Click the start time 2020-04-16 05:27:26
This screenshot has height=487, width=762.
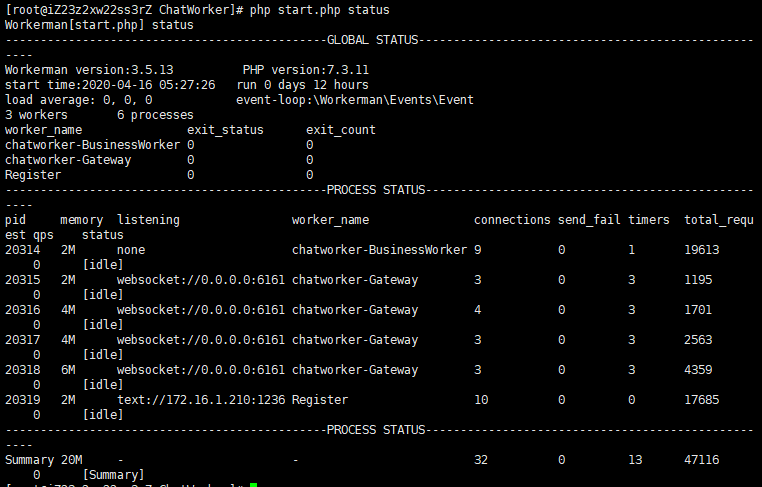coord(148,85)
